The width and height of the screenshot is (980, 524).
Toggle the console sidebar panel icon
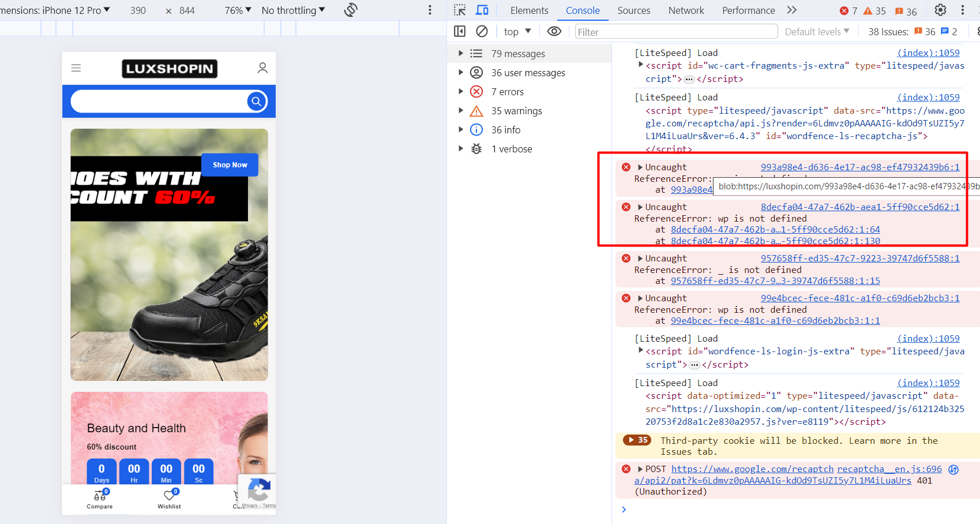click(460, 31)
